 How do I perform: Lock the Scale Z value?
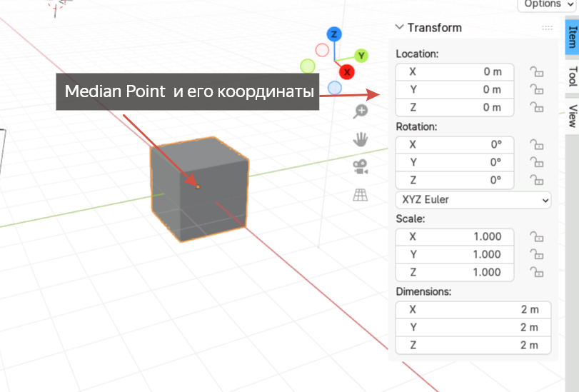point(537,272)
